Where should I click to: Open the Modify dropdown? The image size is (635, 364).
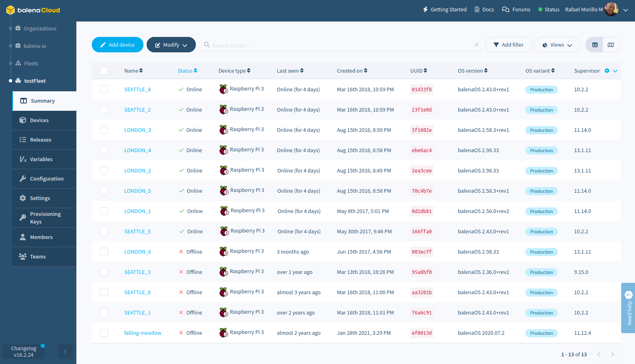pos(171,45)
